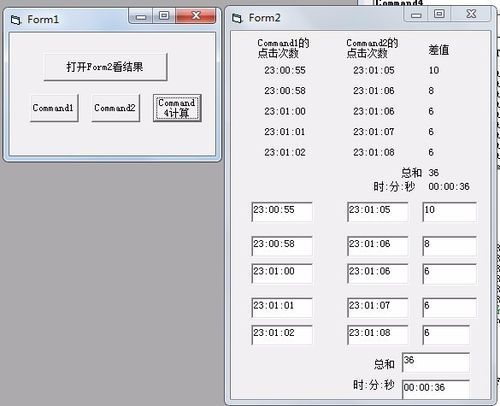Focus the text box containing 23:00:58

click(282, 246)
